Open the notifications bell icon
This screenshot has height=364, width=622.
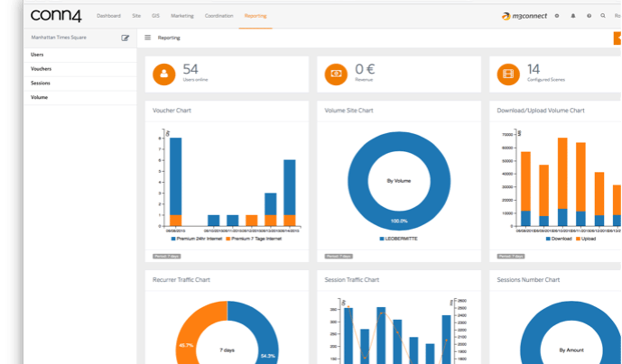tap(573, 16)
